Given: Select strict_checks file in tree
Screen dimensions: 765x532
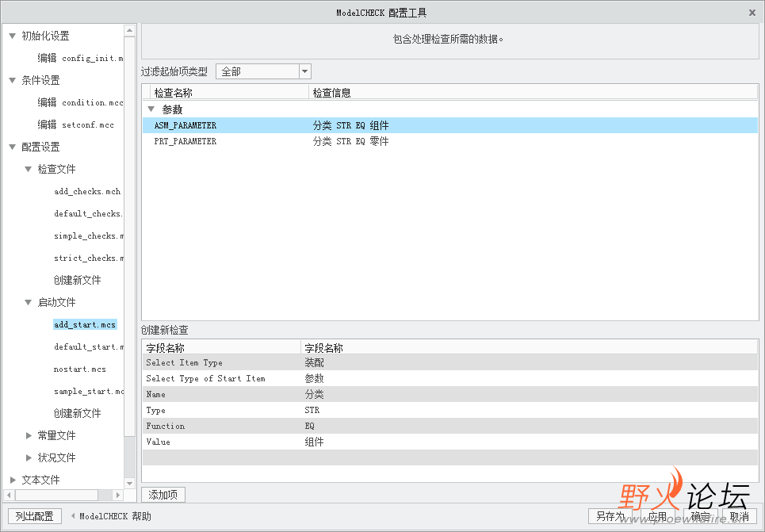Looking at the screenshot, I should click(88, 258).
